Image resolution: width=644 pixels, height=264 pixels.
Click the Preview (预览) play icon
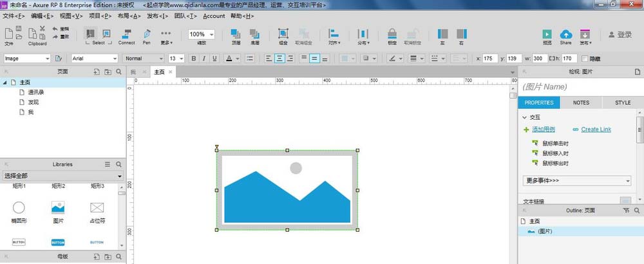547,34
